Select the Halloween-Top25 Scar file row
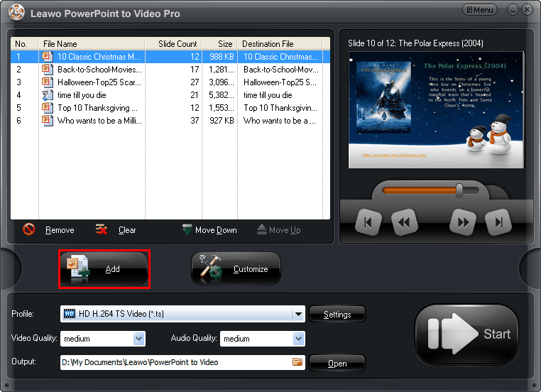 pyautogui.click(x=170, y=82)
